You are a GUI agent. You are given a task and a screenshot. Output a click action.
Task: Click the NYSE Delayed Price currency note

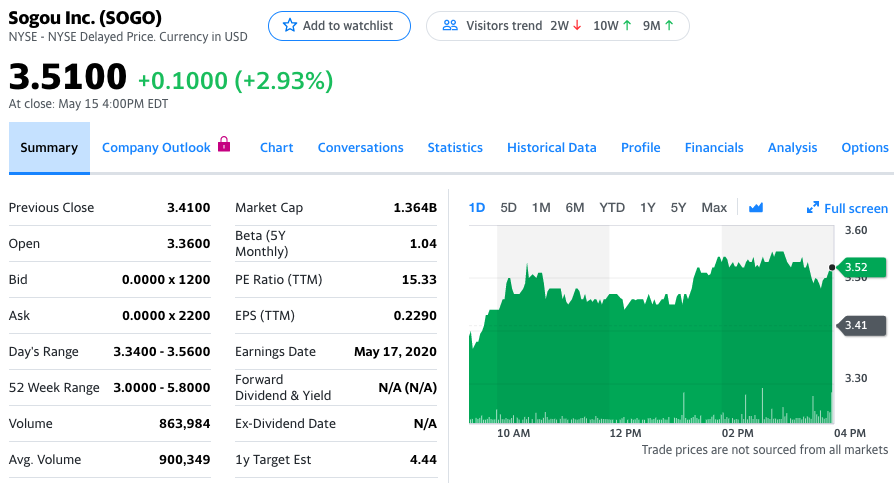pyautogui.click(x=128, y=36)
